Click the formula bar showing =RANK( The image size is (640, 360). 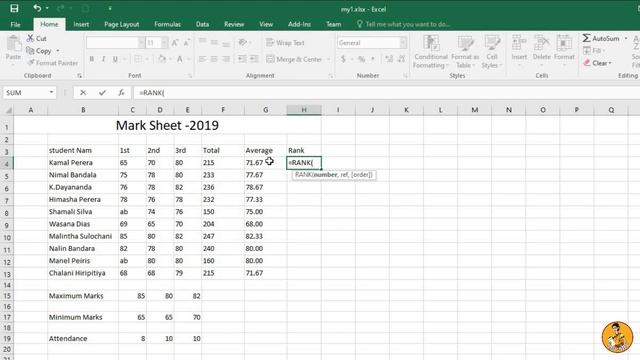(x=387, y=93)
